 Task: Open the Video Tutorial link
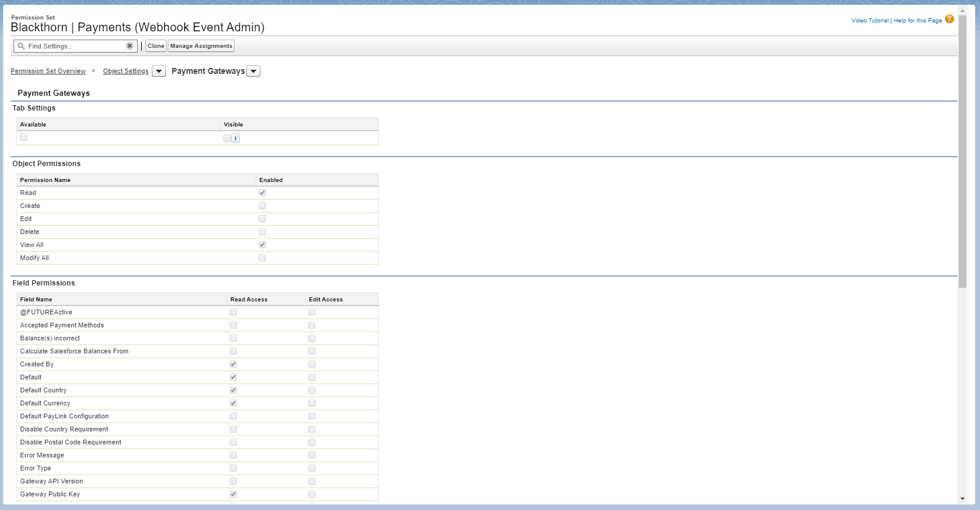tap(870, 21)
